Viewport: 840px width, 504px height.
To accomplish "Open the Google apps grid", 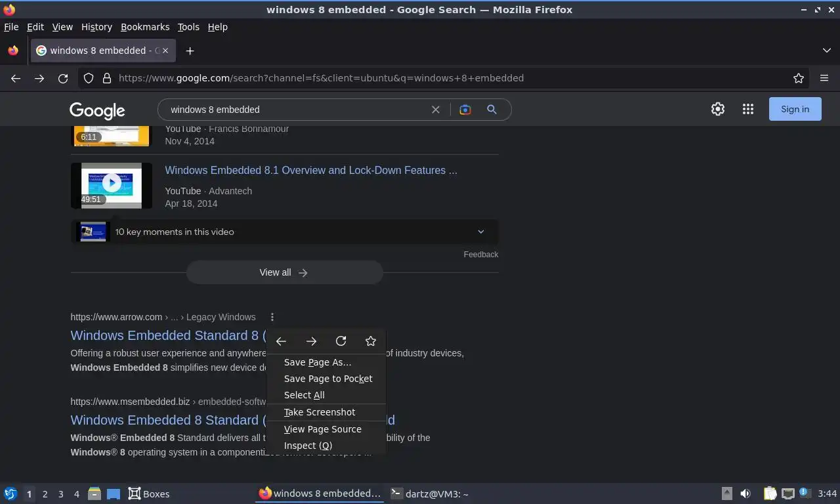I will (x=748, y=110).
